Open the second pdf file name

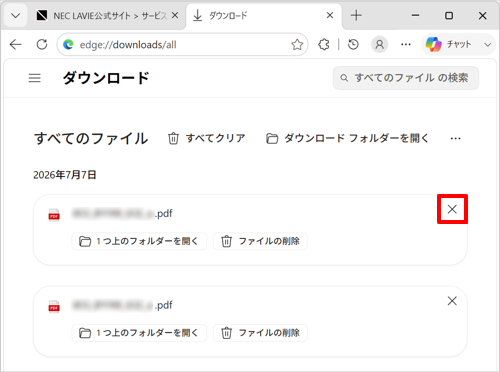click(x=122, y=305)
